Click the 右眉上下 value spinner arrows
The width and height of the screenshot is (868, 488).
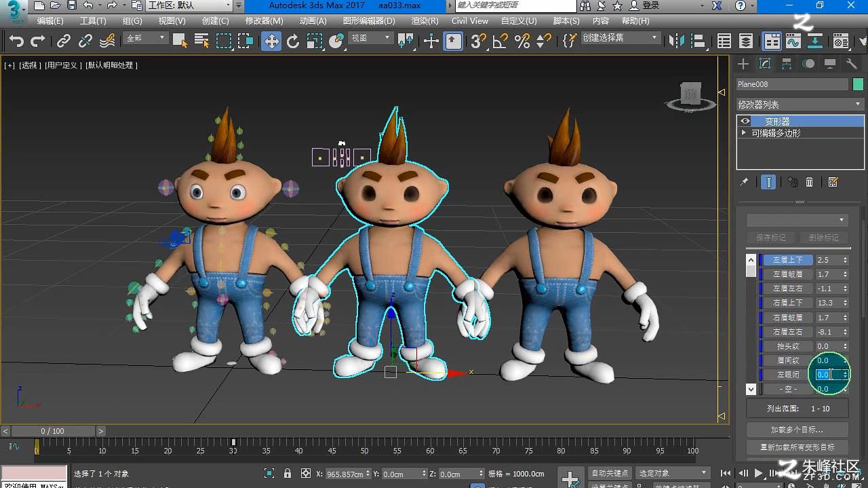click(x=845, y=303)
